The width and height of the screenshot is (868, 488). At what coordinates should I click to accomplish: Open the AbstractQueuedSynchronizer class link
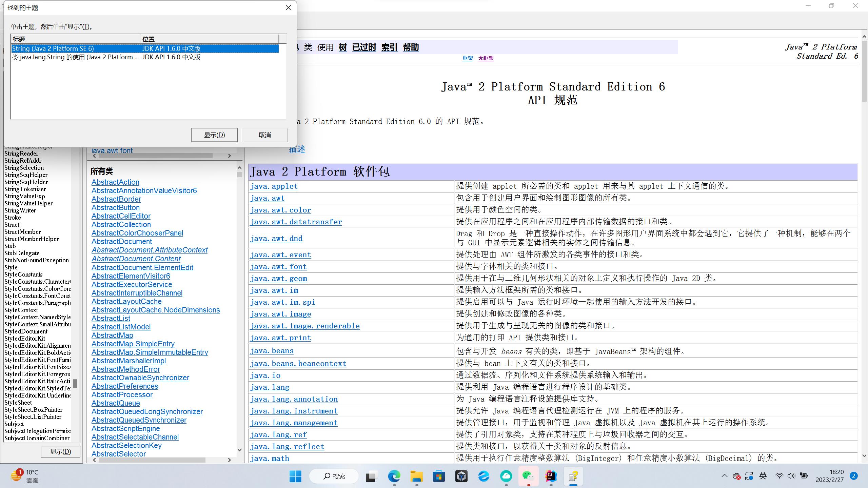(139, 420)
